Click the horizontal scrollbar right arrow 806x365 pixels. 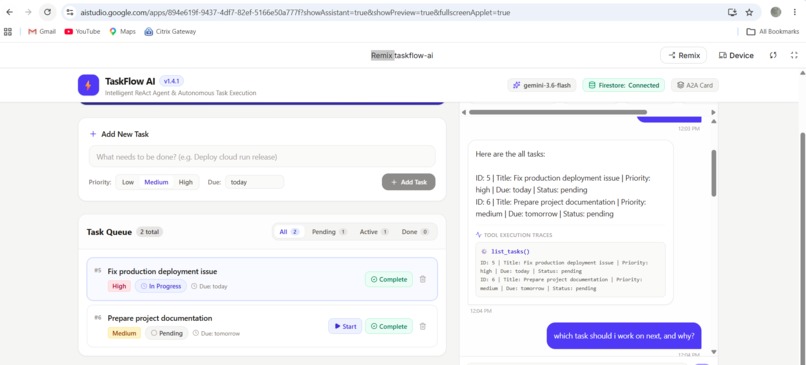pos(713,112)
